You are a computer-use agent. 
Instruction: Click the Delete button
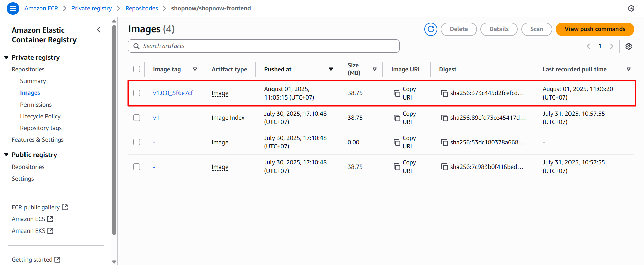coord(459,29)
